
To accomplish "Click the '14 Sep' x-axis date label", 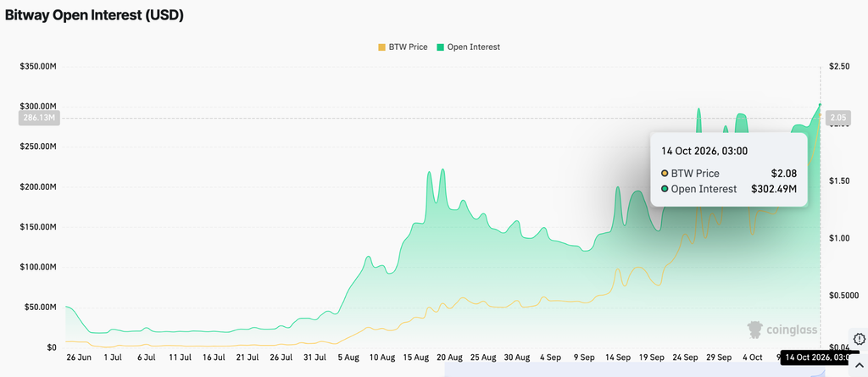I will pos(618,358).
